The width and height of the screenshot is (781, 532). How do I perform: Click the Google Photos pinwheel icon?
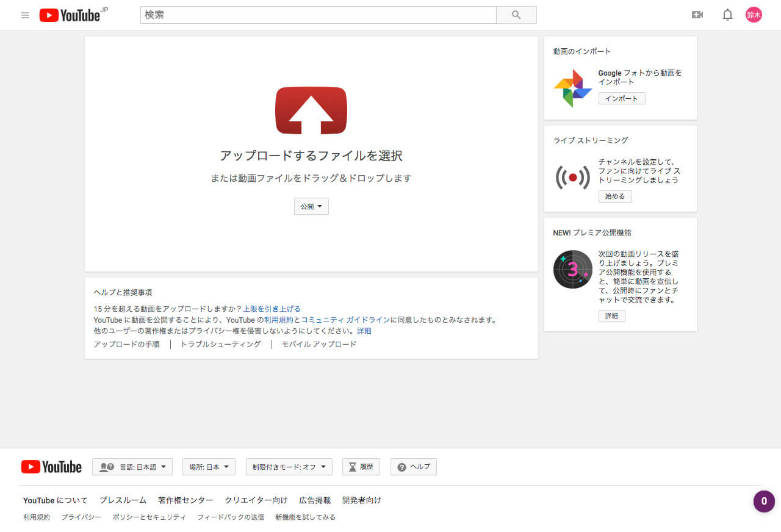[x=573, y=88]
